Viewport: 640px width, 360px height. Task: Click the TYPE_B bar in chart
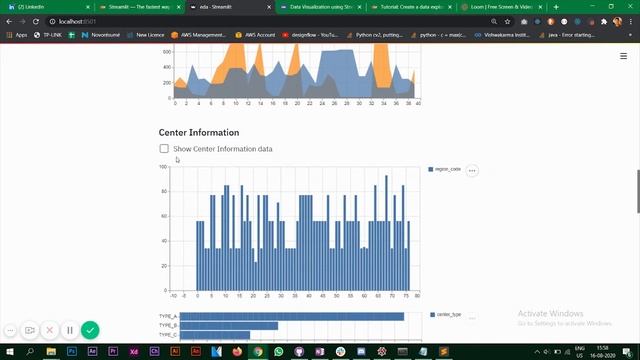coord(229,325)
